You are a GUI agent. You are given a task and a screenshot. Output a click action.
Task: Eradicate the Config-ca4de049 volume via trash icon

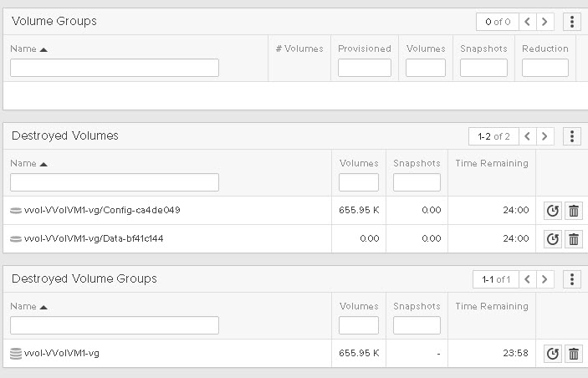[x=574, y=211]
